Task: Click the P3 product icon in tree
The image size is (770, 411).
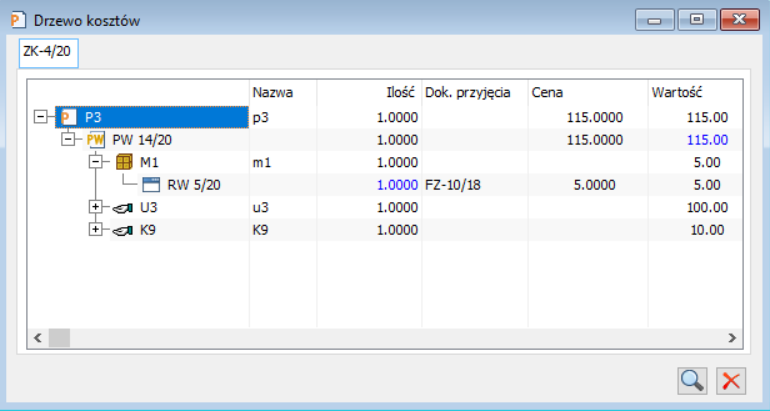Action: (x=68, y=117)
